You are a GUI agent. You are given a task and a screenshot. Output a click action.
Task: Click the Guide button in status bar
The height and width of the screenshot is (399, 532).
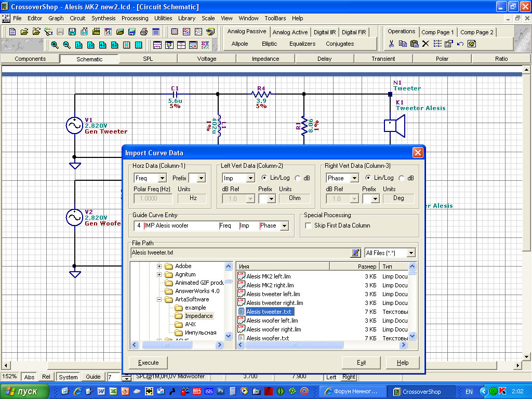[93, 377]
